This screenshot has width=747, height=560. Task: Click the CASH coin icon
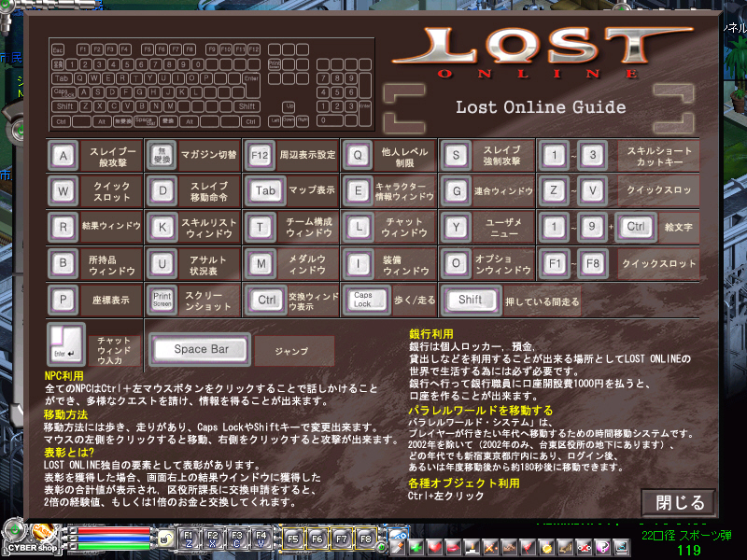pos(42,530)
